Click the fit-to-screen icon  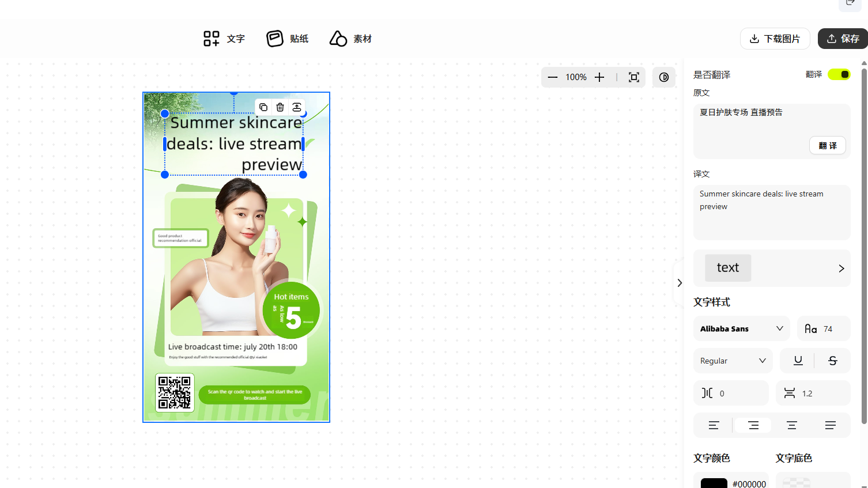tap(634, 77)
